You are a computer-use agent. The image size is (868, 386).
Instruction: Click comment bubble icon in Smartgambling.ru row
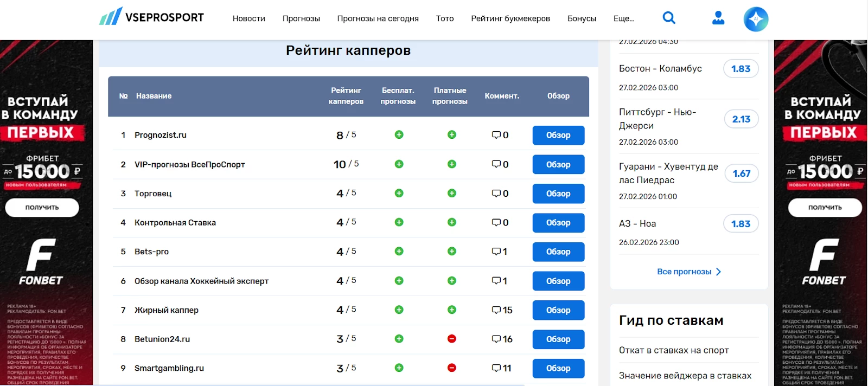coord(496,368)
